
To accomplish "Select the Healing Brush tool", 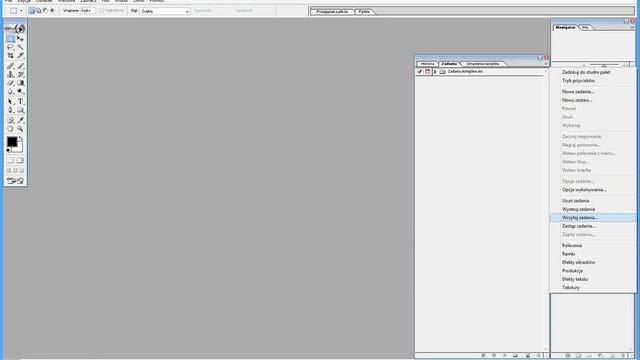I will (x=11, y=66).
